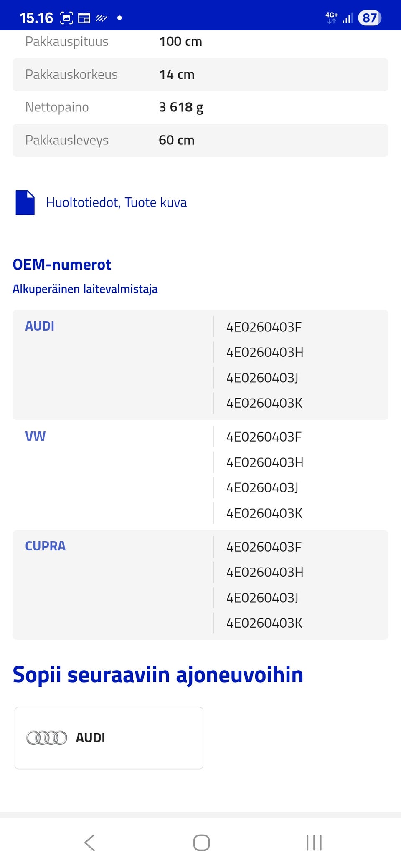This screenshot has width=401, height=868.
Task: Tap the screenshot notification icon
Action: pyautogui.click(x=67, y=18)
